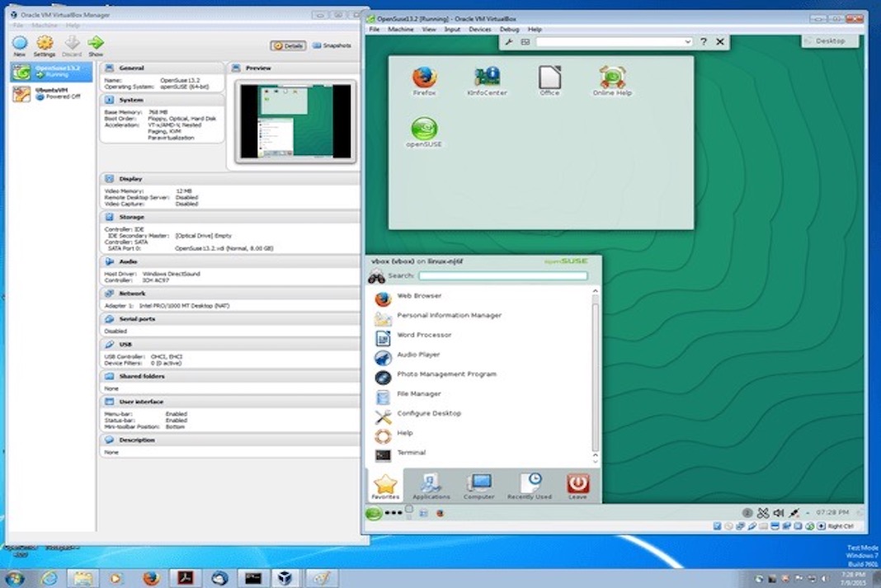Open VM Settings using the gear icon
This screenshot has height=588, width=881.
click(x=45, y=41)
